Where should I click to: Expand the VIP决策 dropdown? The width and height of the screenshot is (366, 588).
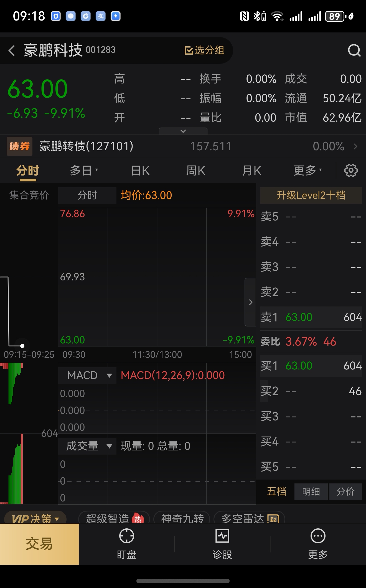(x=35, y=518)
